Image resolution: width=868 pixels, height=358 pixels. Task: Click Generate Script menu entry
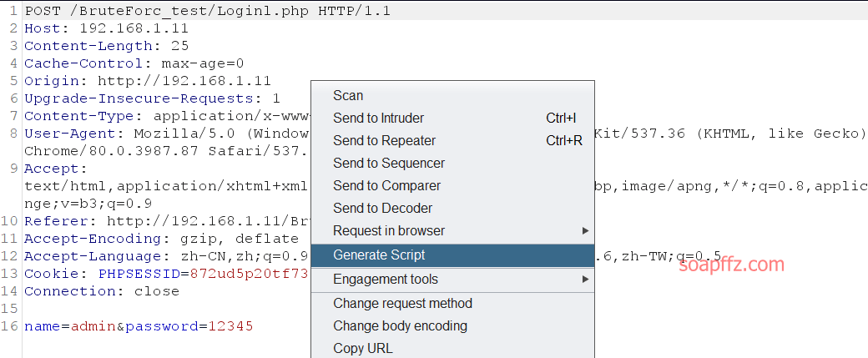(452, 255)
